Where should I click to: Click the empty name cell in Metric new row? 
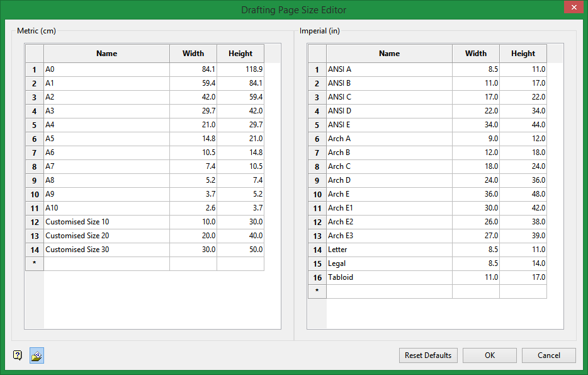point(106,263)
